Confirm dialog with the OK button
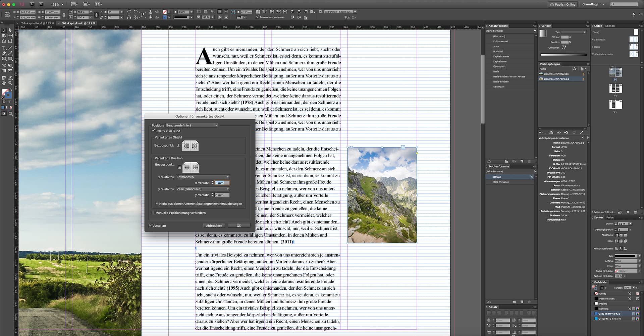Screen dimensions: 644x336 point(239,225)
